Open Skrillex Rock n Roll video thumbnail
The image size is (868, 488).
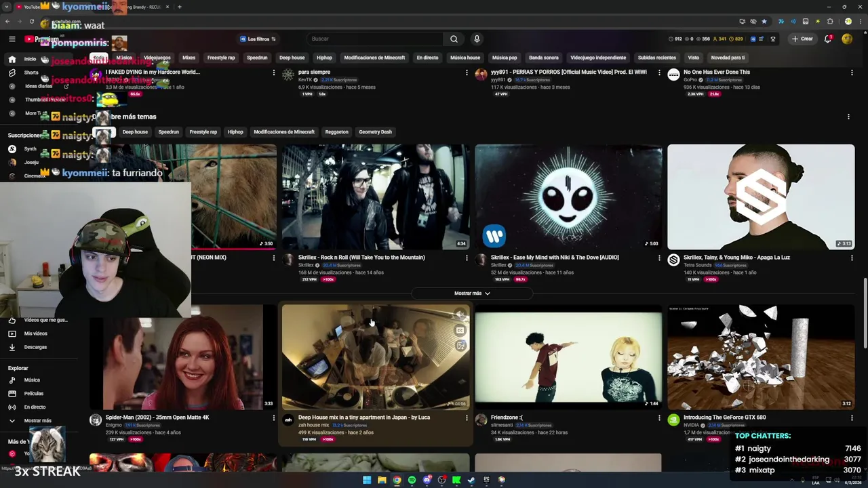[375, 197]
